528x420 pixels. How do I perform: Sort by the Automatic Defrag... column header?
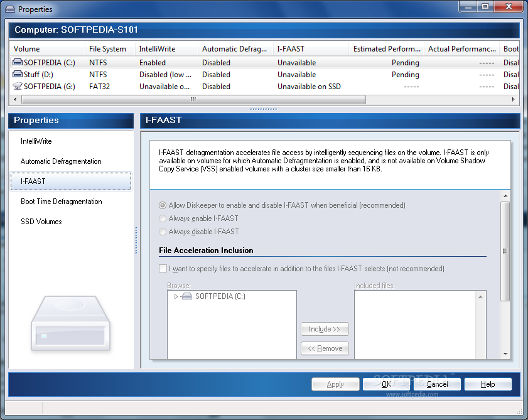coord(235,49)
